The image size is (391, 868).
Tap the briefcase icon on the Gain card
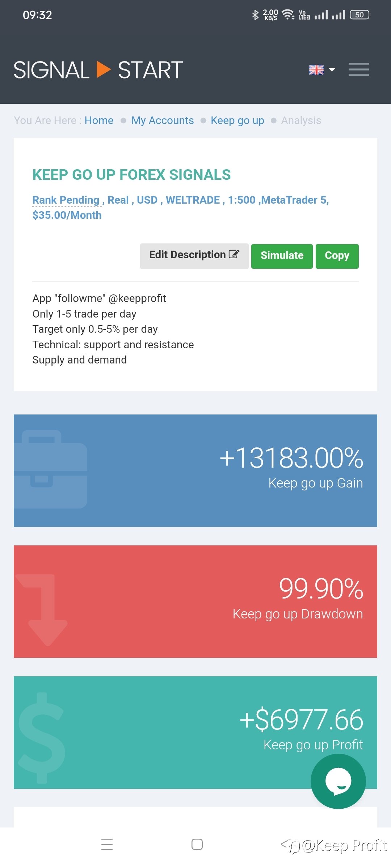pos(51,469)
